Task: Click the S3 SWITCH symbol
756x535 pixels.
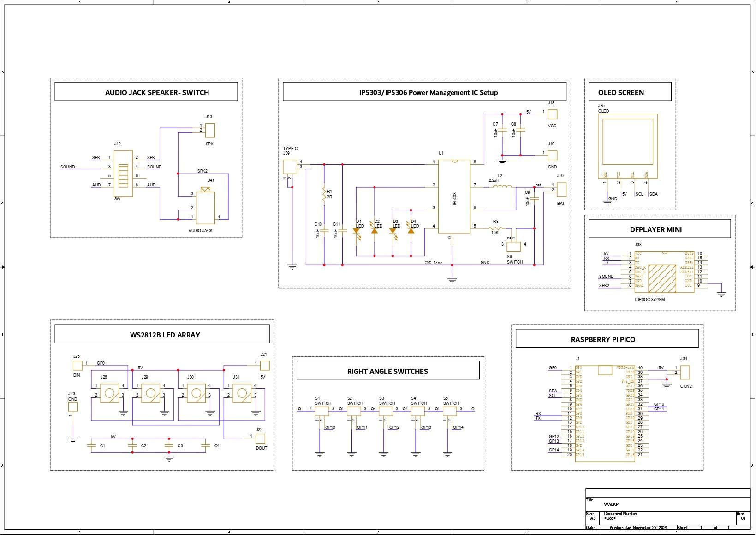Action: [x=386, y=411]
